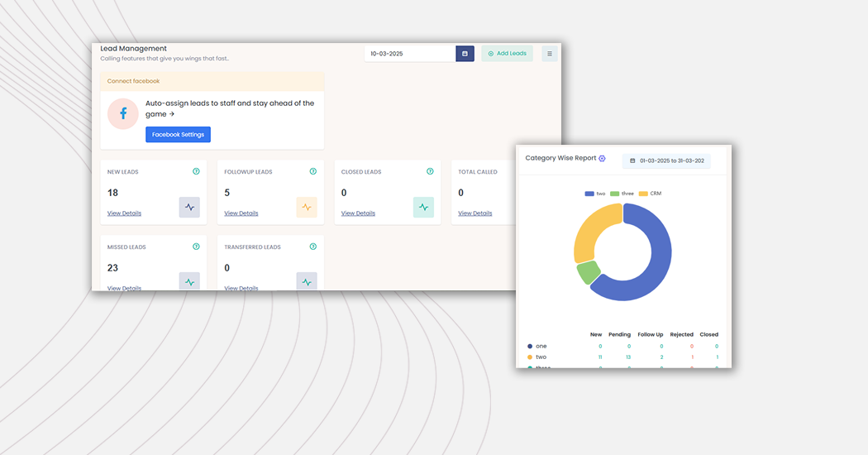Click the Pending column header
The image size is (868, 455).
point(619,335)
